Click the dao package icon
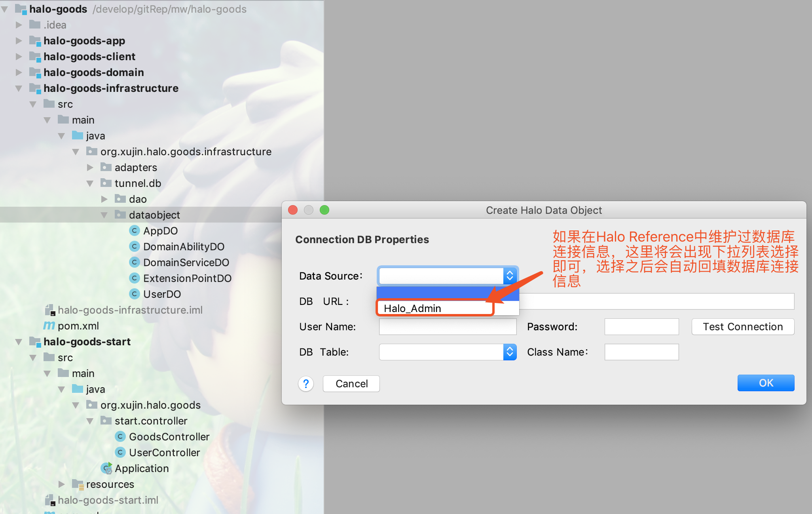The image size is (812, 514). tap(120, 198)
